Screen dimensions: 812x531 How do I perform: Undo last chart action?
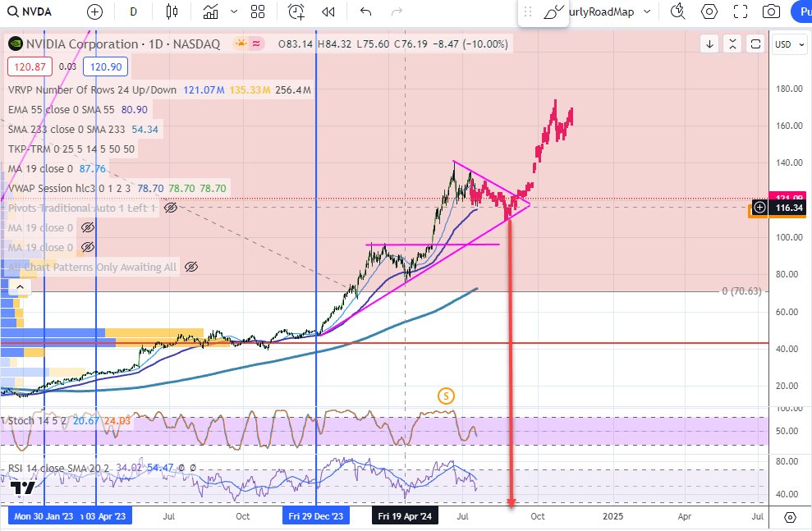click(x=365, y=11)
